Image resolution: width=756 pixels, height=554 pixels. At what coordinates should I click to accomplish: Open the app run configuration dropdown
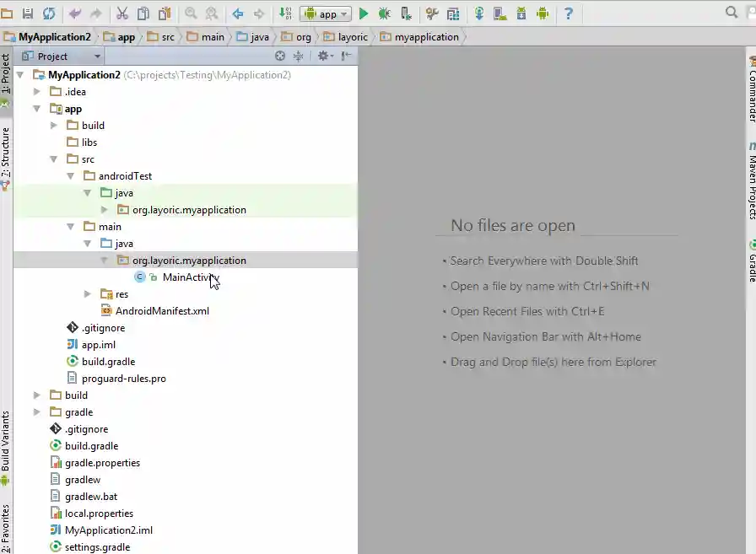click(326, 13)
